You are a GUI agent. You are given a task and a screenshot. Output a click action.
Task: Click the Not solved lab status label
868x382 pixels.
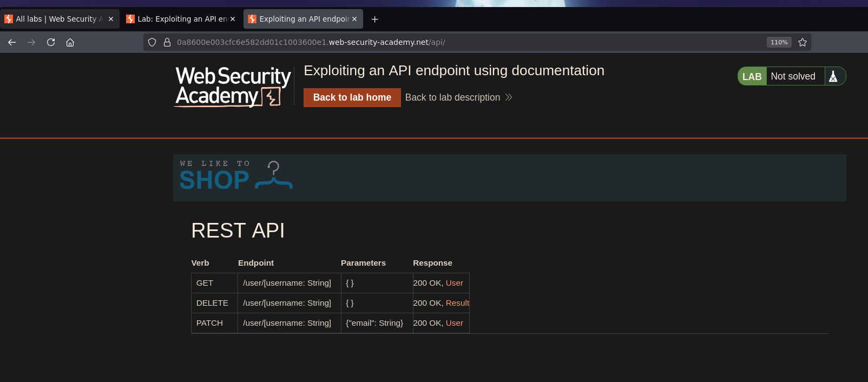click(793, 76)
